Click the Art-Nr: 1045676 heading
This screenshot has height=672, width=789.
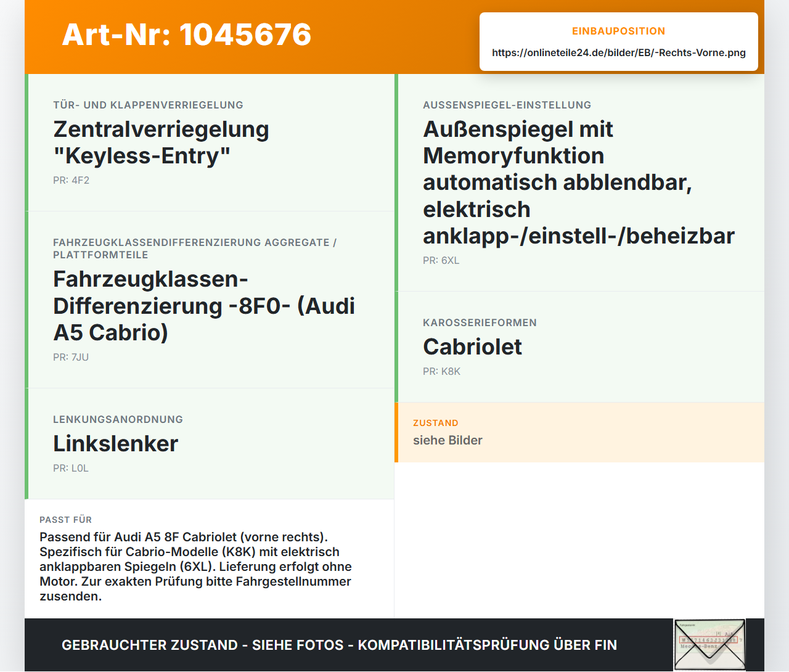tap(187, 35)
